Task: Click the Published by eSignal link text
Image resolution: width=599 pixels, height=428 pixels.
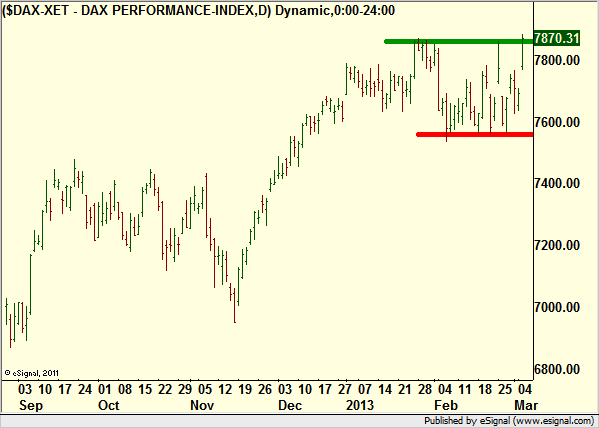Action: (x=510, y=421)
